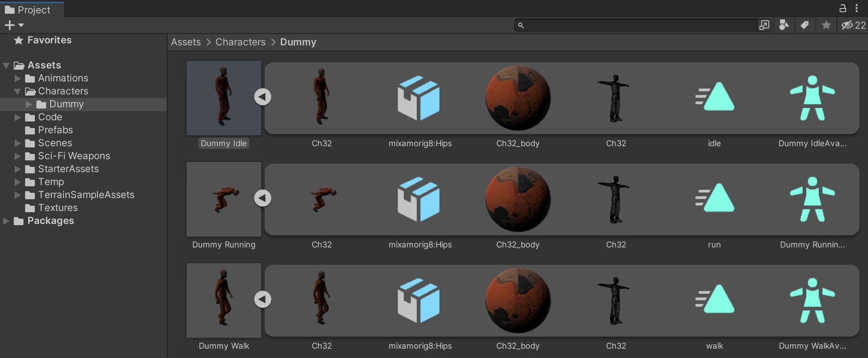Toggle the panel lock icon
Image resolution: width=868 pixels, height=358 pixels.
pos(842,9)
